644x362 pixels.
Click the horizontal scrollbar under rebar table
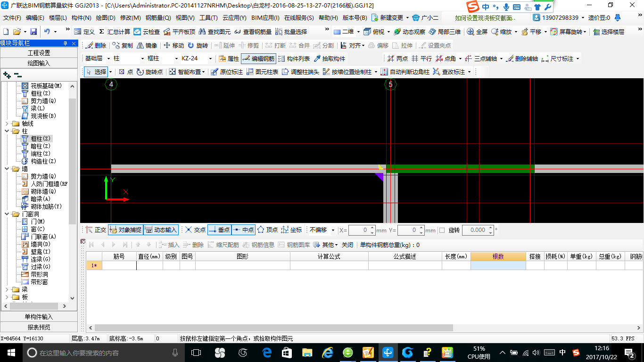pos(273,328)
